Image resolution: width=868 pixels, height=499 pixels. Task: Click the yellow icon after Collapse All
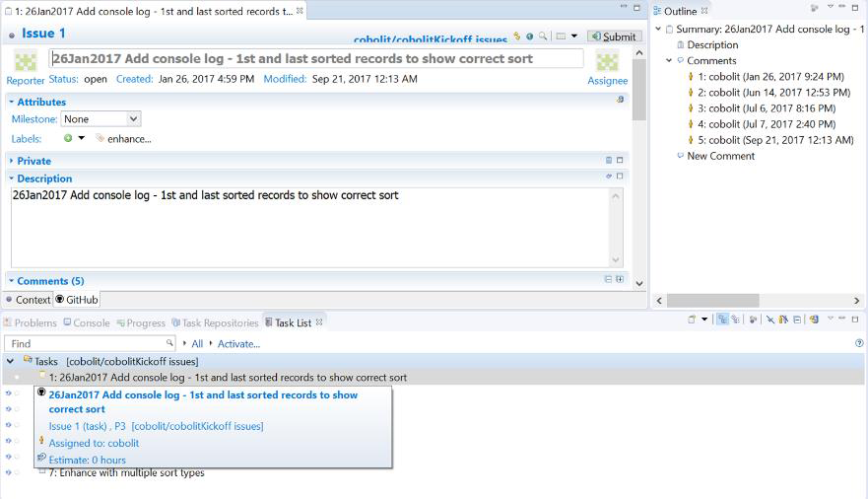(814, 320)
